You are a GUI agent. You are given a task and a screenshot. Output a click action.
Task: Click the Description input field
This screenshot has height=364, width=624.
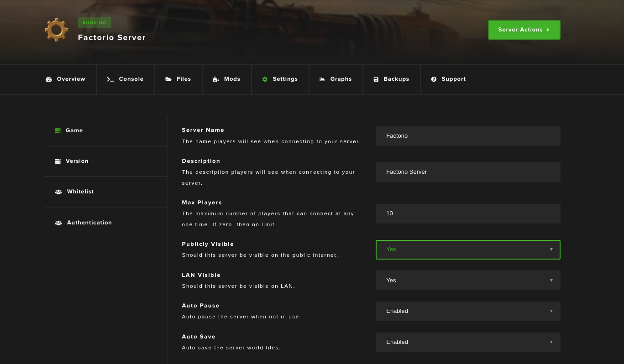(468, 172)
